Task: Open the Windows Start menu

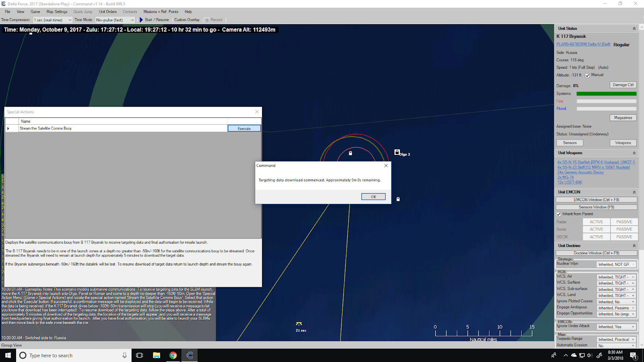Action: point(8,355)
